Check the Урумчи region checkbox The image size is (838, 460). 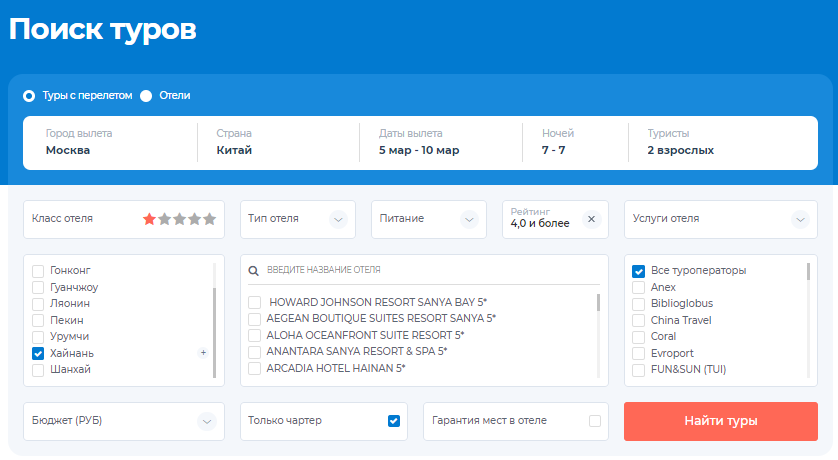38,337
